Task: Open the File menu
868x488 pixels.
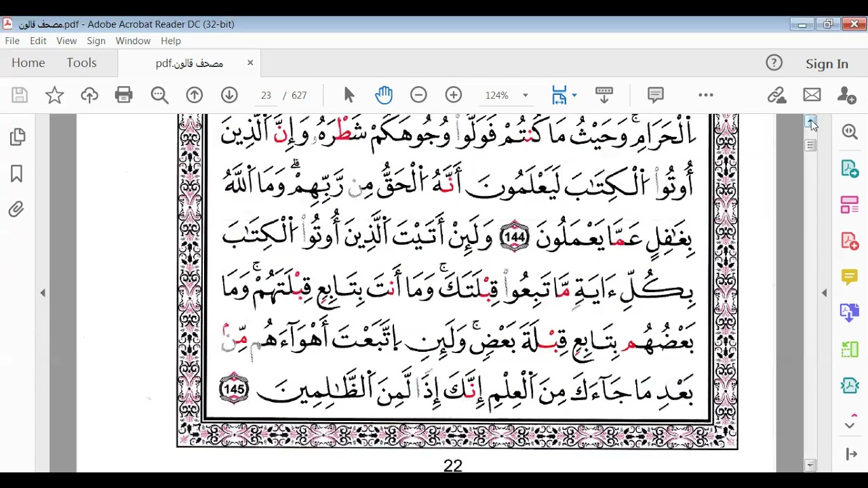Action: 12,41
